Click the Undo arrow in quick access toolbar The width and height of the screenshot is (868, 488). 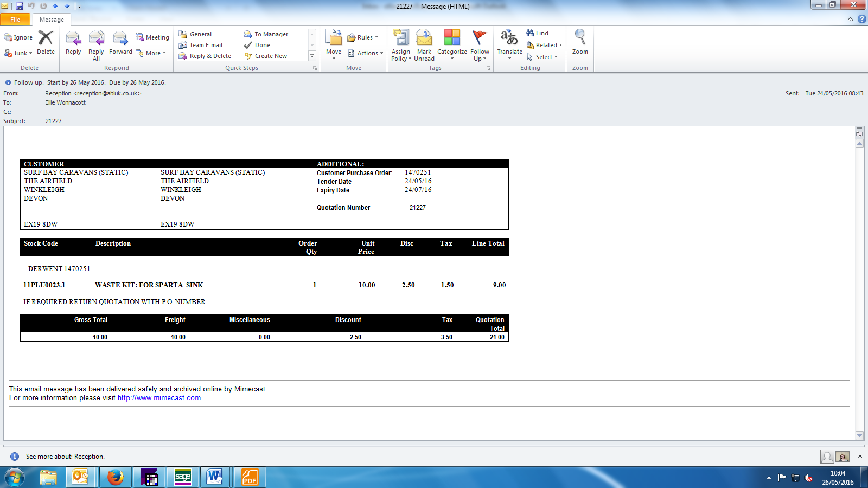click(31, 6)
